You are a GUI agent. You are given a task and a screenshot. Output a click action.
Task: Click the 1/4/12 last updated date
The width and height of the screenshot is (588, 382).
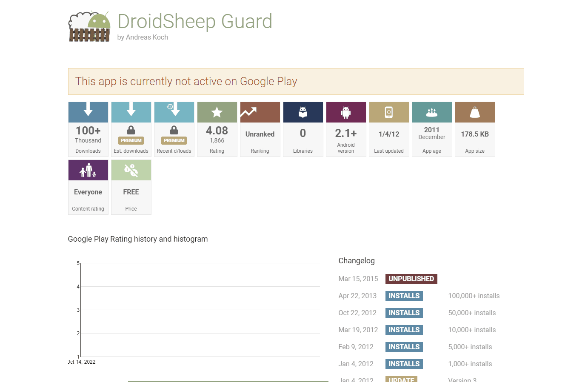click(389, 134)
